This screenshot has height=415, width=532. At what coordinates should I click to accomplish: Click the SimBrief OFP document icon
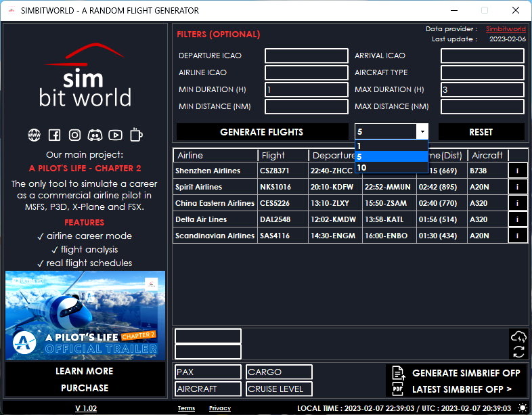[398, 373]
